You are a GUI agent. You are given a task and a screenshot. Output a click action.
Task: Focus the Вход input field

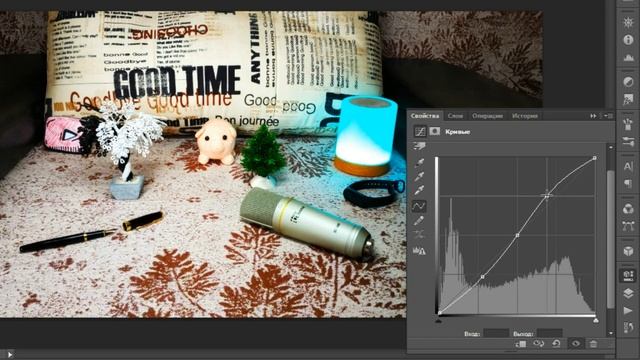tap(496, 333)
